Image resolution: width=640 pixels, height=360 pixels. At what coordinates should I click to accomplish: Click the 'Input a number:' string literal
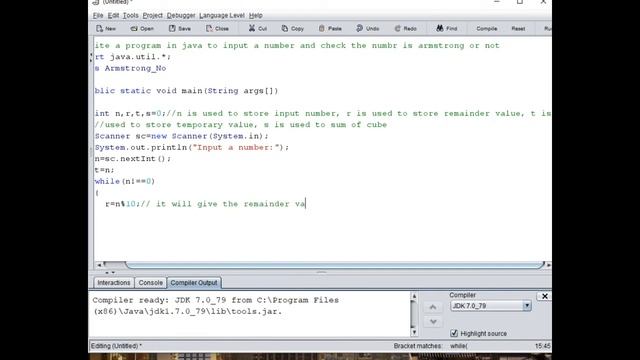point(236,147)
